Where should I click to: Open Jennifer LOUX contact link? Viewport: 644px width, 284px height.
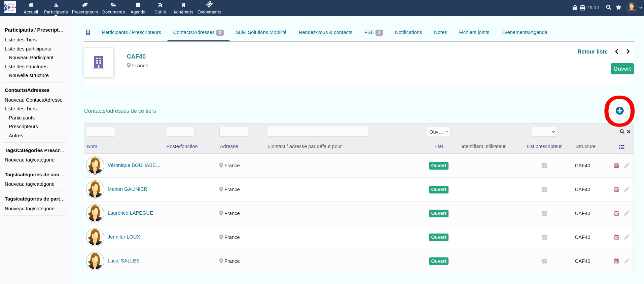[x=124, y=237]
